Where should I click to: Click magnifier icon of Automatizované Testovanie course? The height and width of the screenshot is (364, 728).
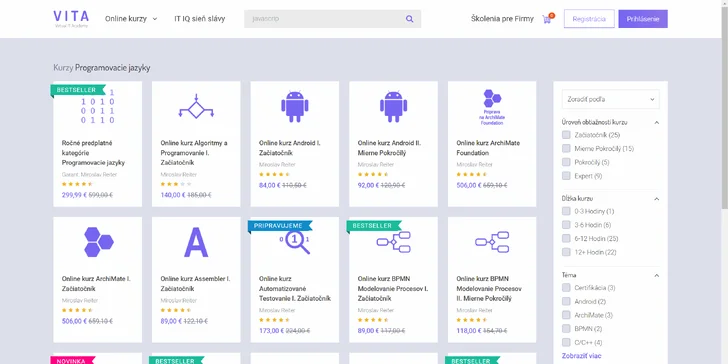(295, 242)
